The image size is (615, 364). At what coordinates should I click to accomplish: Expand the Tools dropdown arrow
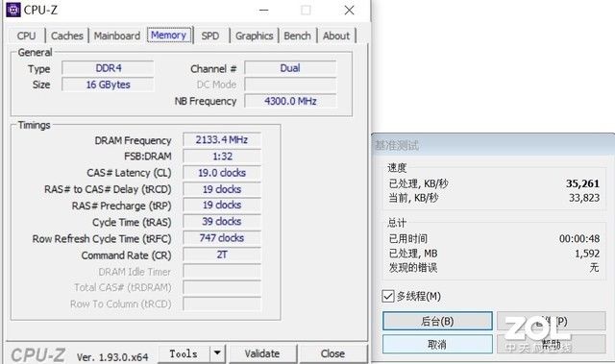tap(217, 353)
